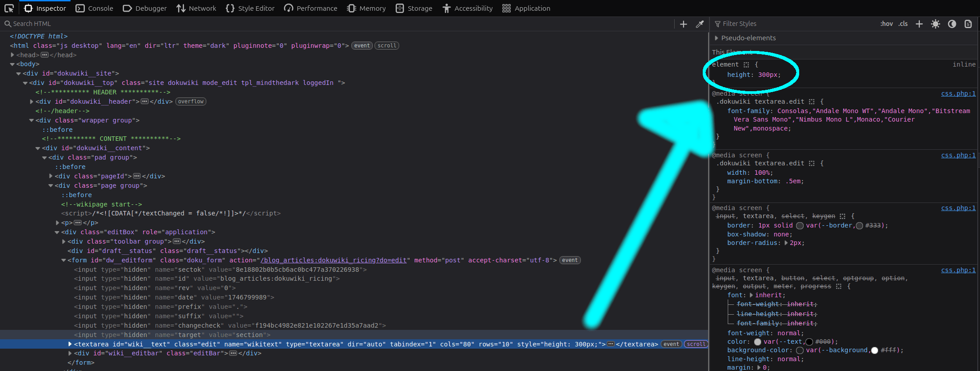The height and width of the screenshot is (371, 980).
Task: Expand the wiki__text textarea node
Action: pyautogui.click(x=70, y=344)
